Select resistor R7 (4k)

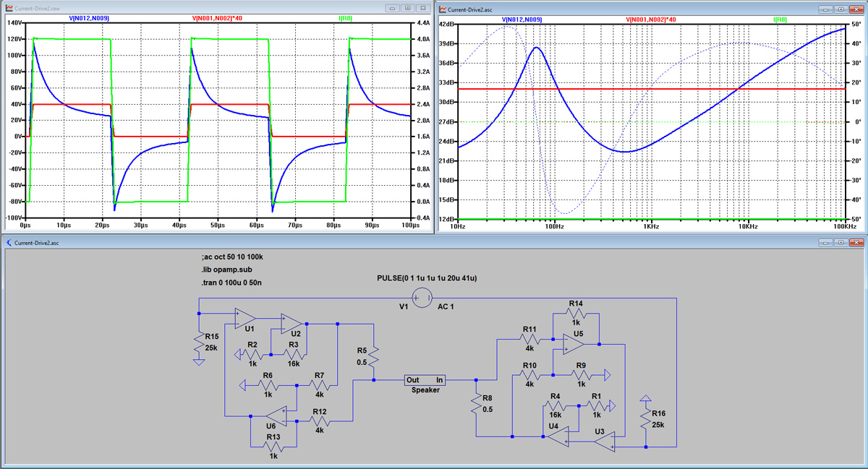point(318,386)
